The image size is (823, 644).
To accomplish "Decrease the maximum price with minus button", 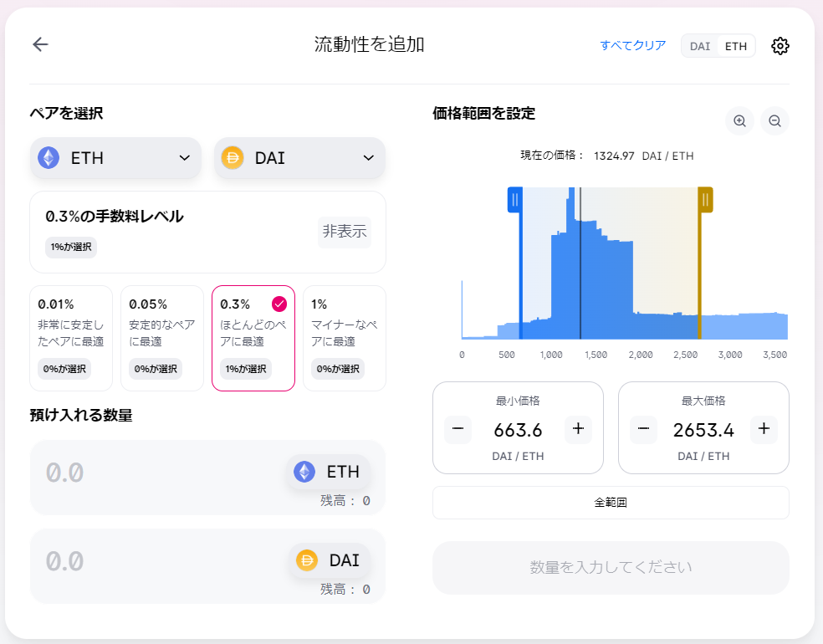I will pos(643,430).
